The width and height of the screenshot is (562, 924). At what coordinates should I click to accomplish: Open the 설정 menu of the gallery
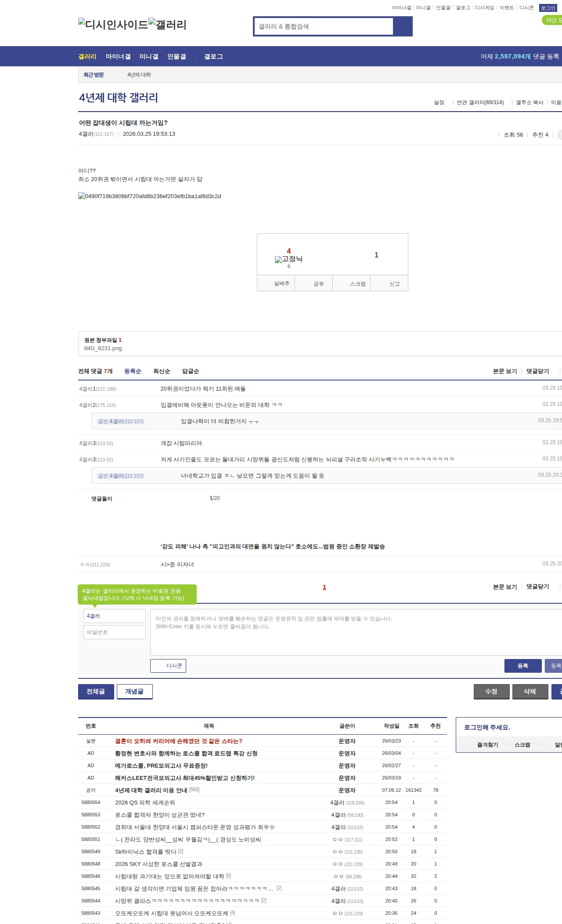439,102
